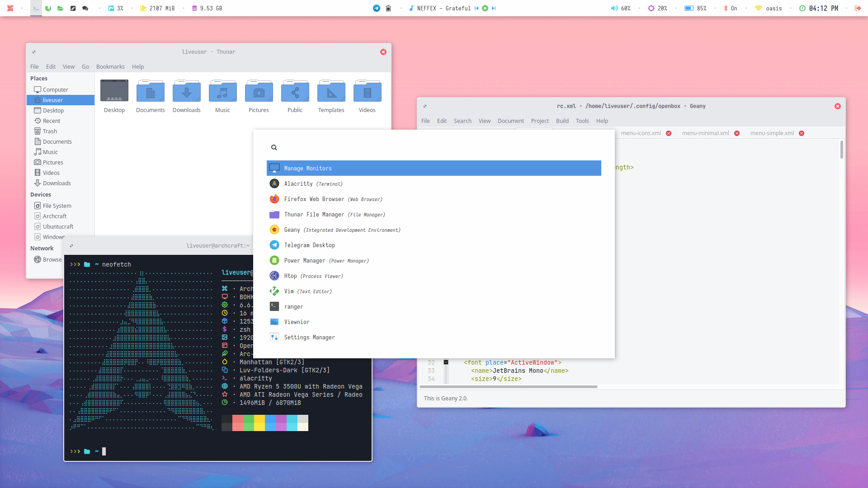This screenshot has width=868, height=488.
Task: Select Settings Manager in launcher list
Action: tap(309, 337)
